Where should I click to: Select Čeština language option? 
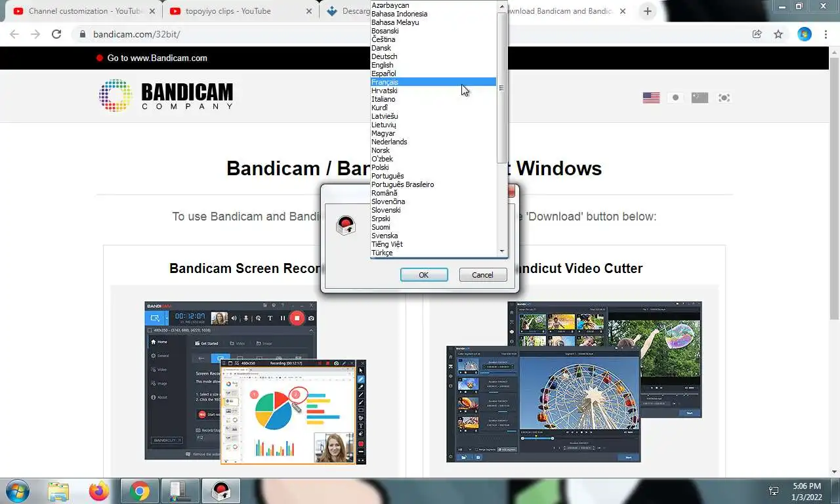(x=433, y=39)
